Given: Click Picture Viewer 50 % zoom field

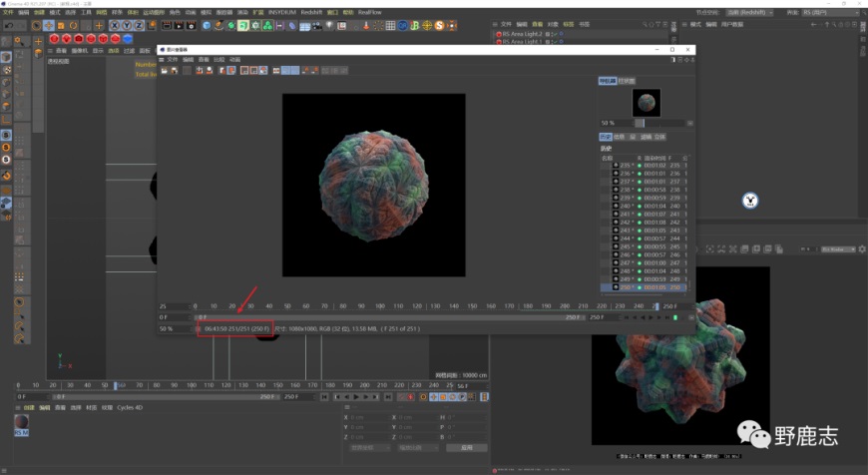Looking at the screenshot, I should click(175, 329).
